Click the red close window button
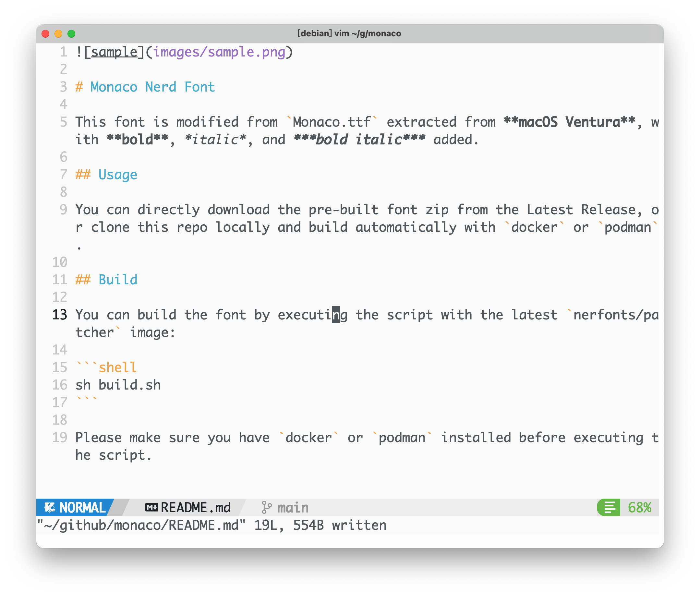The image size is (700, 596). coord(46,33)
